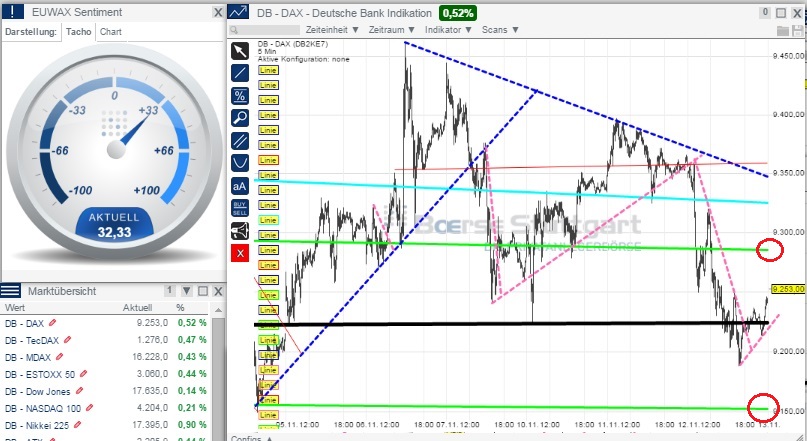Open the Marktübersicht hamburger menu icon

point(10,291)
